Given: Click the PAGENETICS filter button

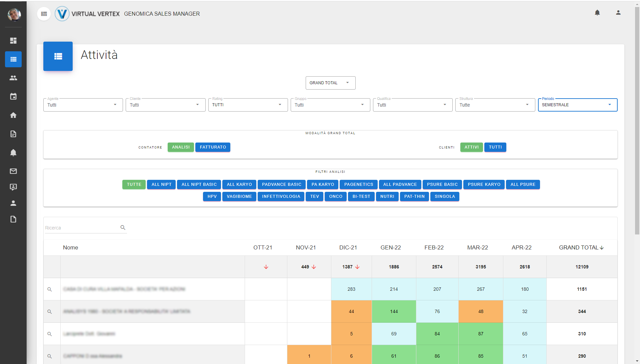Looking at the screenshot, I should click(359, 184).
